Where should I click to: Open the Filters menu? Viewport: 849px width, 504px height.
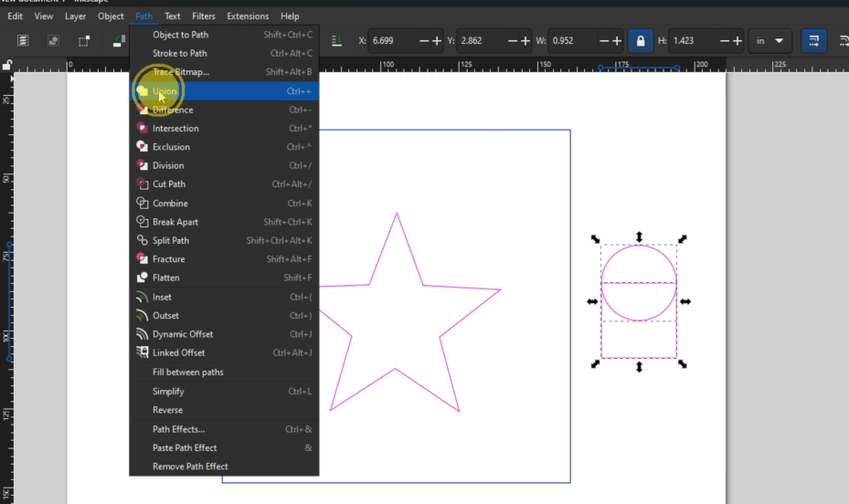click(204, 16)
